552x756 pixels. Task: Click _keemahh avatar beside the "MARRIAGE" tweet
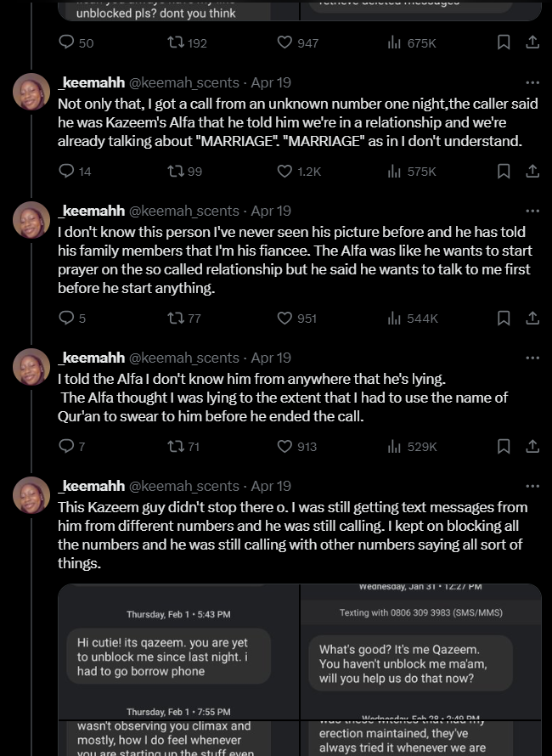pyautogui.click(x=31, y=92)
